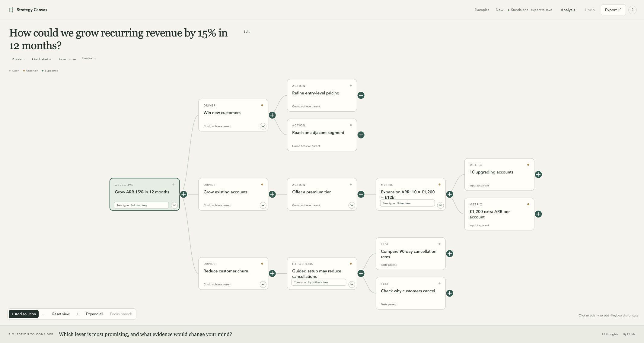Add child to Reduce customer churn driver
The height and width of the screenshot is (343, 644).
coord(272,273)
